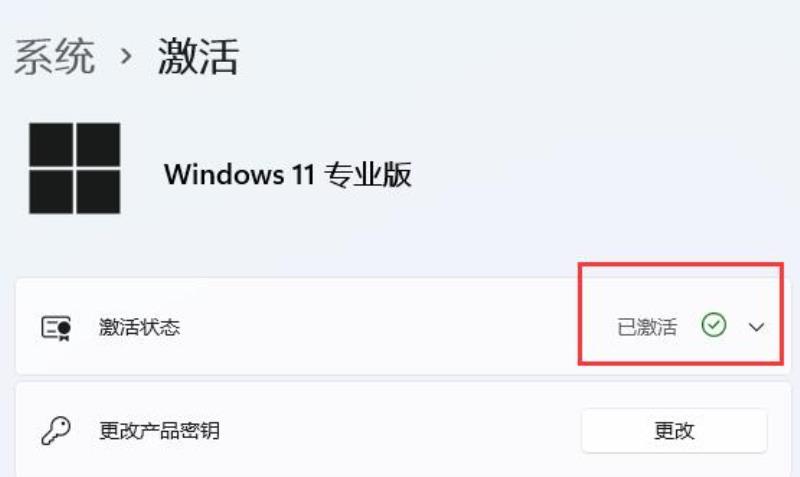Expand the 激活状态 chevron

pos(756,327)
